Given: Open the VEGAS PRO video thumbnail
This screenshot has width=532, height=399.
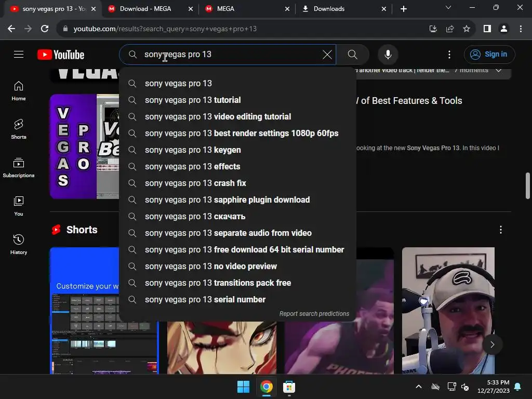Looking at the screenshot, I should pos(85,146).
